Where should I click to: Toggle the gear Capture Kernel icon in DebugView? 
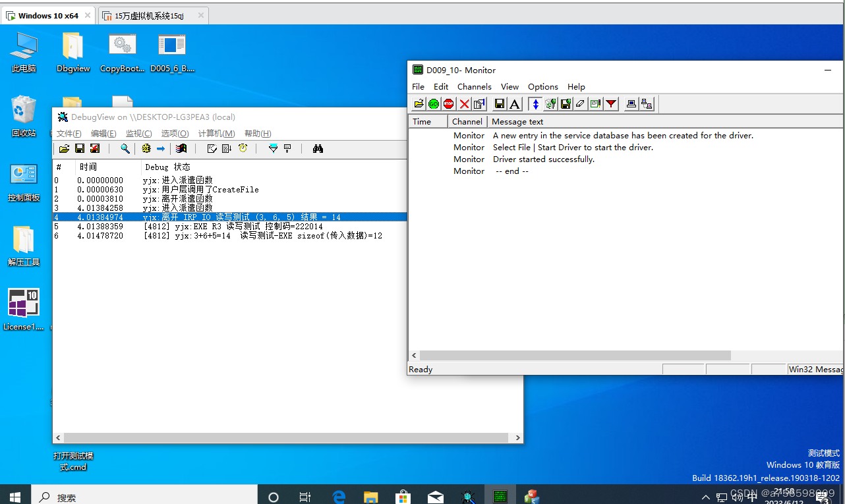pos(146,148)
